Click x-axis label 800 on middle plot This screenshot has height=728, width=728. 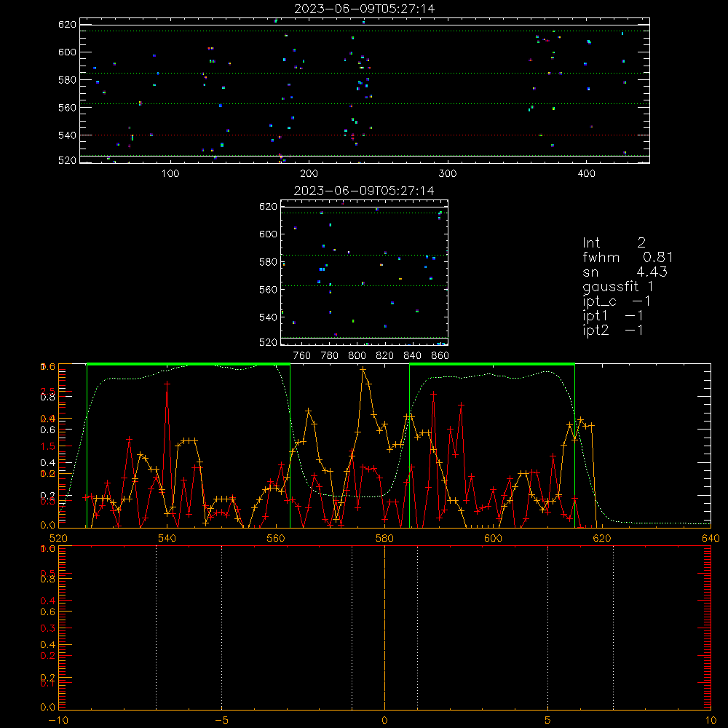click(357, 356)
